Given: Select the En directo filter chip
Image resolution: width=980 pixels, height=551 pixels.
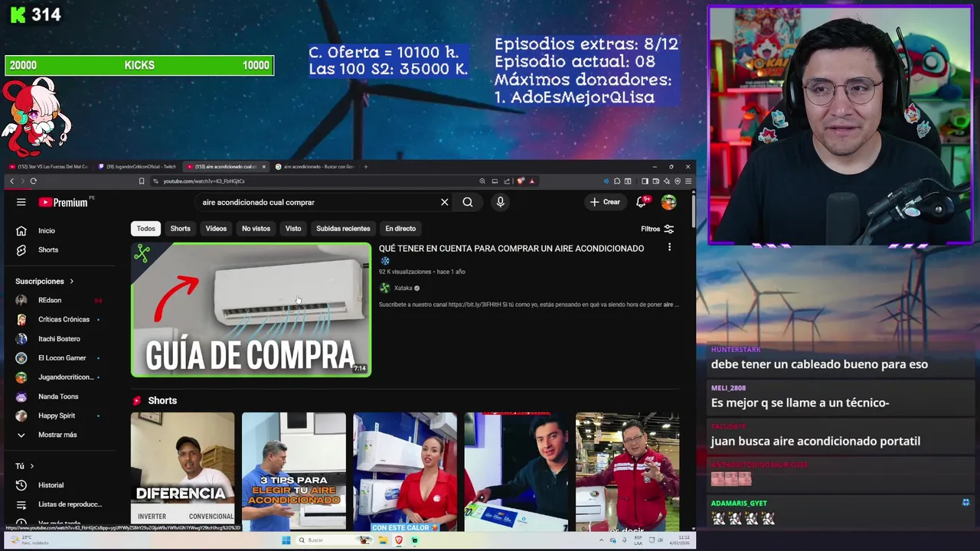Looking at the screenshot, I should 400,228.
